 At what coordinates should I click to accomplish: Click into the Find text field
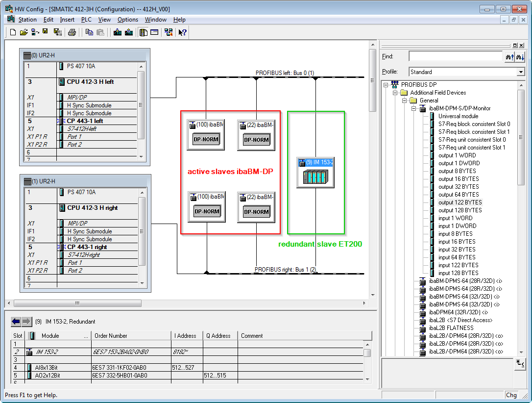click(455, 57)
